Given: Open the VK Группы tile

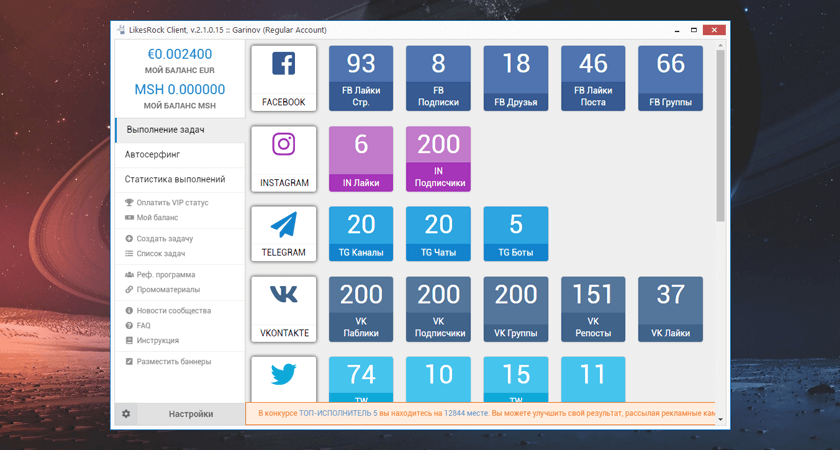Looking at the screenshot, I should (x=516, y=309).
